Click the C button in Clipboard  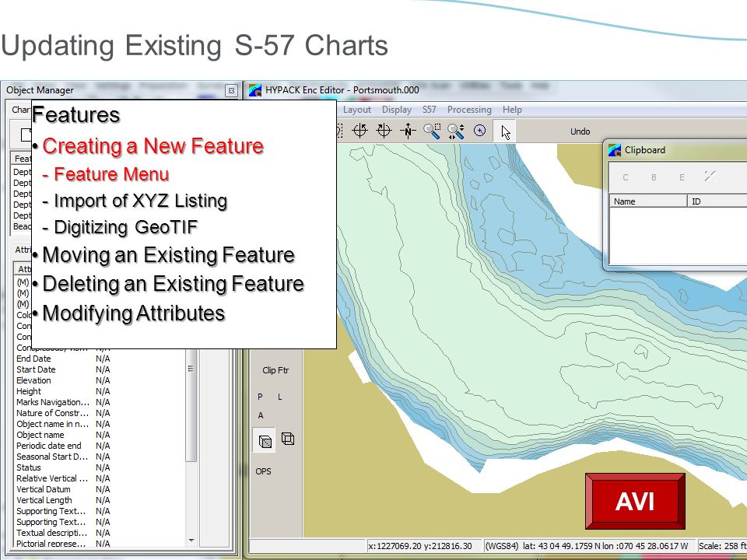(x=626, y=177)
